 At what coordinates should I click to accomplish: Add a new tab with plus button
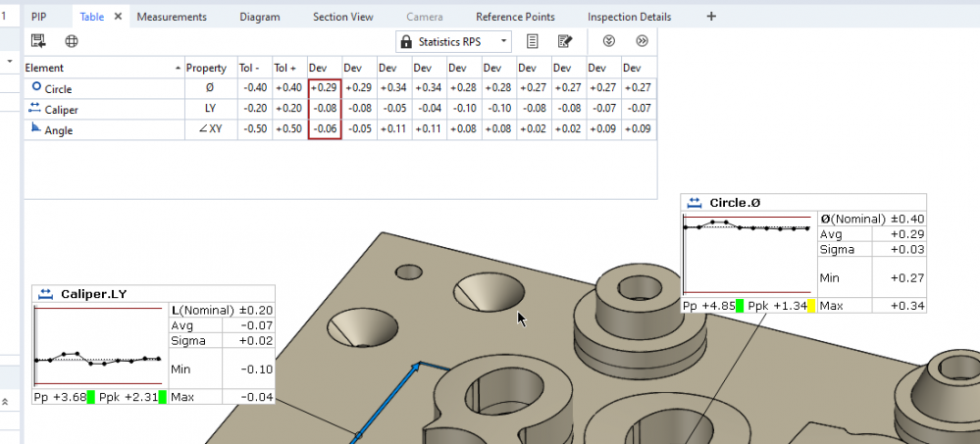711,17
